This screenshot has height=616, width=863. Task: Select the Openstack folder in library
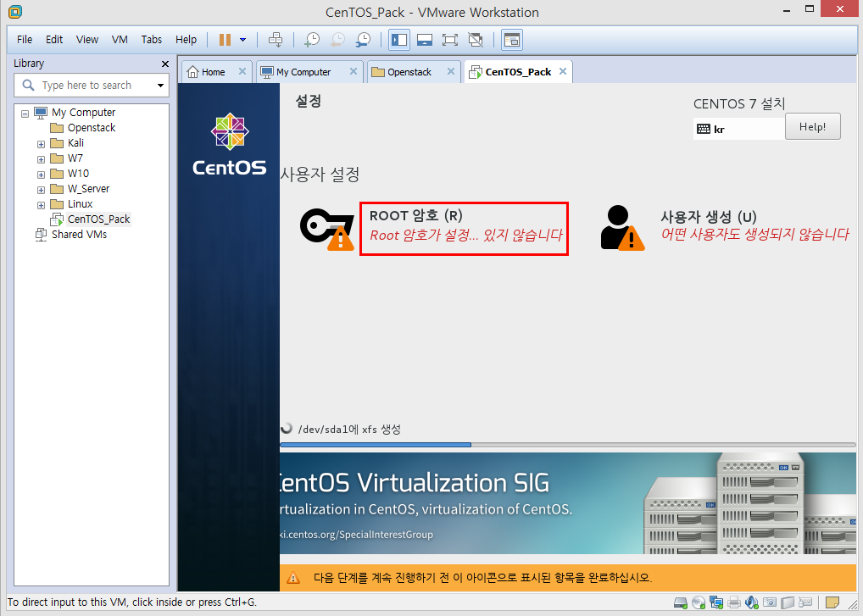(82, 128)
